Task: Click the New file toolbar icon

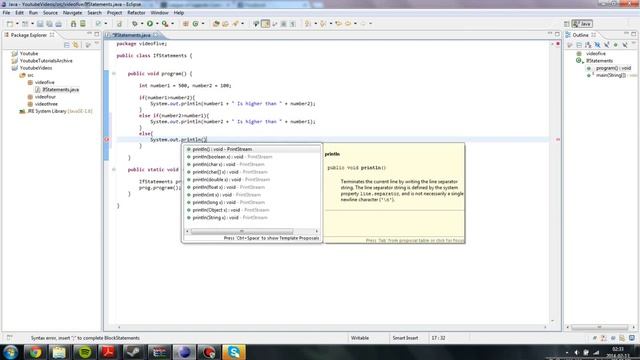Action: coord(10,24)
